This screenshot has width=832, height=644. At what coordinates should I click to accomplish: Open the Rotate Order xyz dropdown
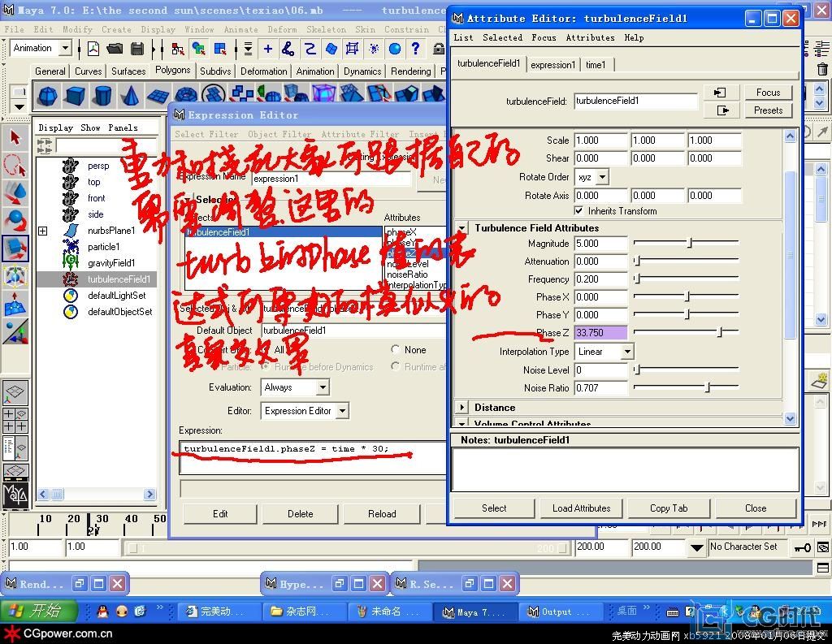pyautogui.click(x=603, y=177)
